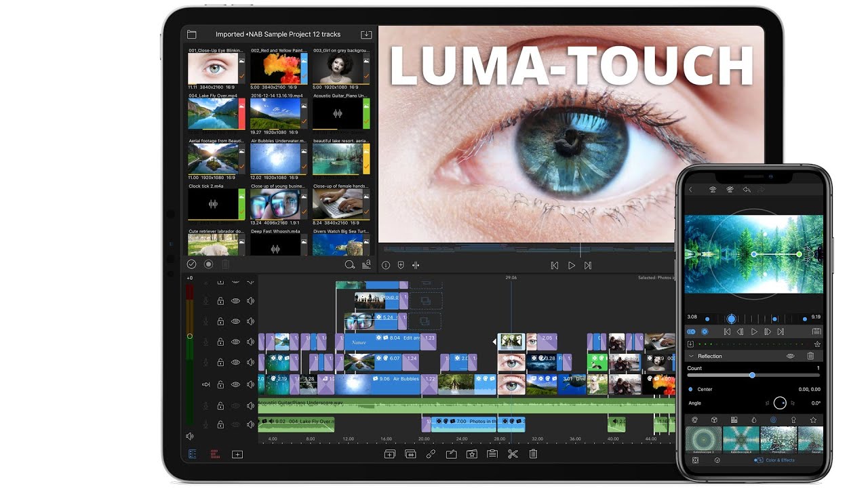The image size is (868, 488).
Task: Select the cube LUT effects tab on the phone
Action: [714, 420]
